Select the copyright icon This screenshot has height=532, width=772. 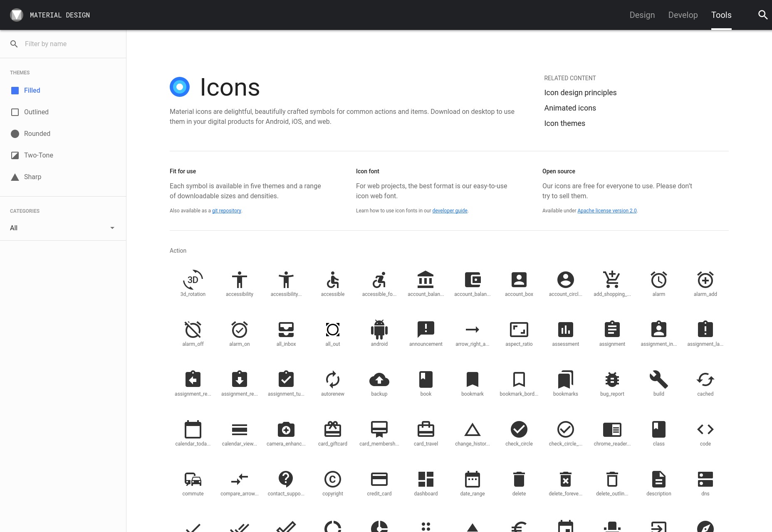click(333, 479)
